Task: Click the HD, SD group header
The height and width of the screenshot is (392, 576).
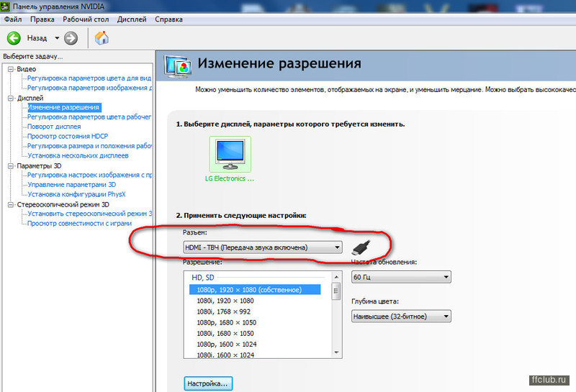Action: (203, 278)
